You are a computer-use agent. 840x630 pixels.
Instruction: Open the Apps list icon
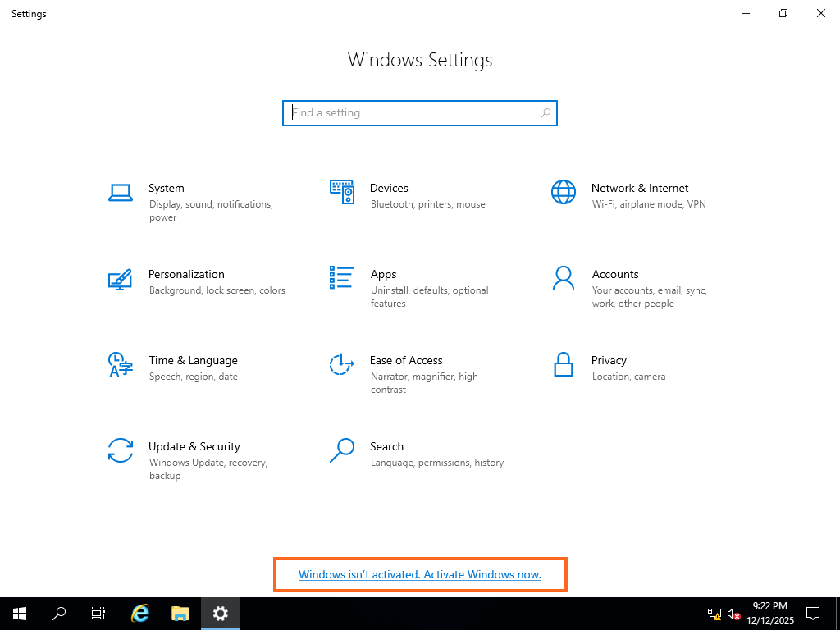(x=341, y=277)
